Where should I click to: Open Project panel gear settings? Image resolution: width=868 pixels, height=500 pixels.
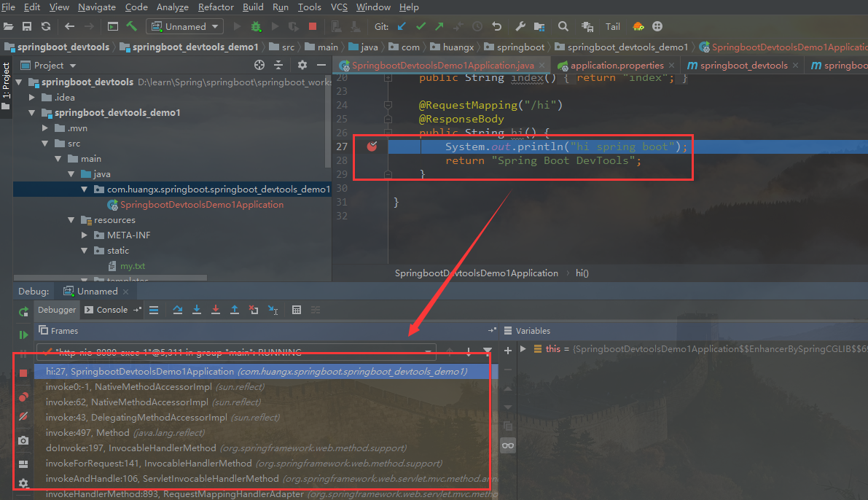click(x=302, y=66)
